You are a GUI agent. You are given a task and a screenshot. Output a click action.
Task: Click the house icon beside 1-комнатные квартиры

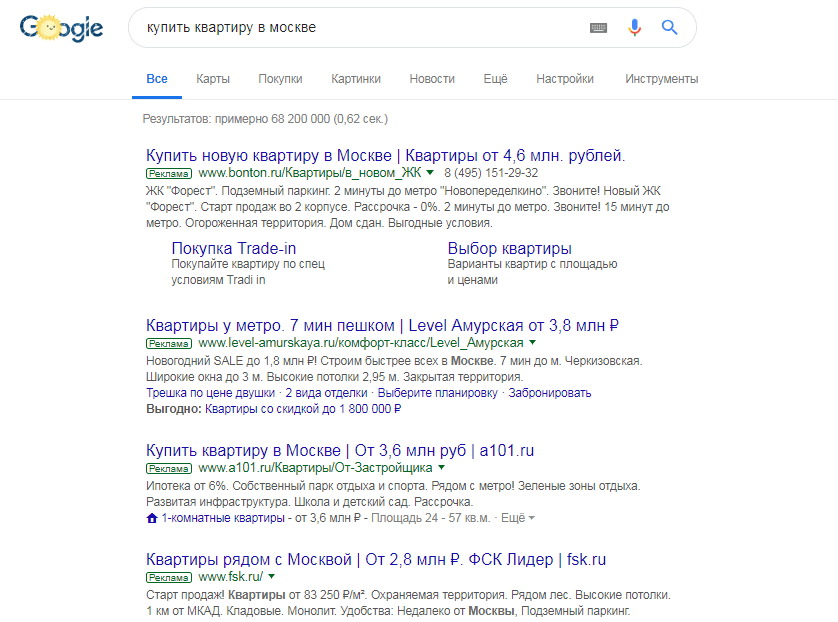[150, 518]
